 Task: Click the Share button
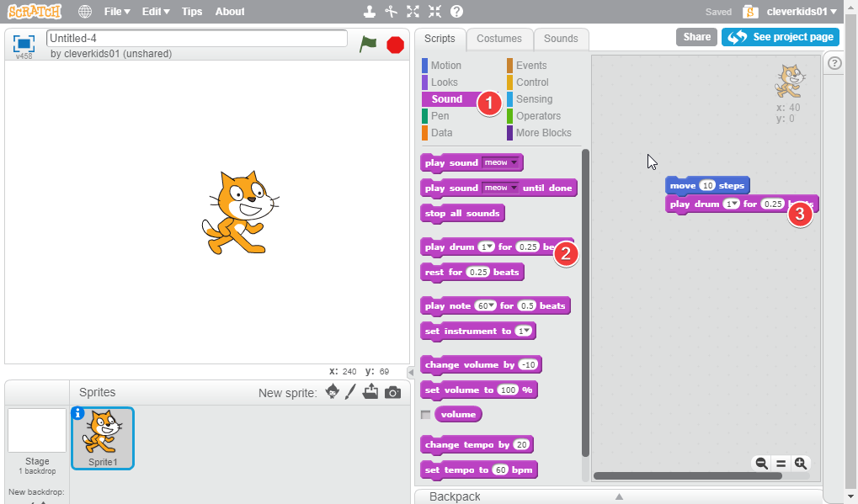pos(696,37)
